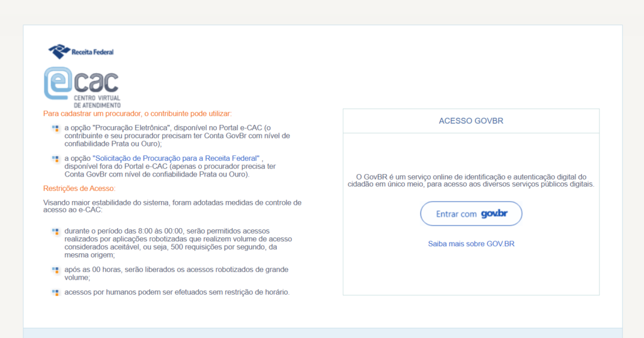Click the "Restrições de Acesso" heading
The height and width of the screenshot is (338, 644).
click(79, 188)
